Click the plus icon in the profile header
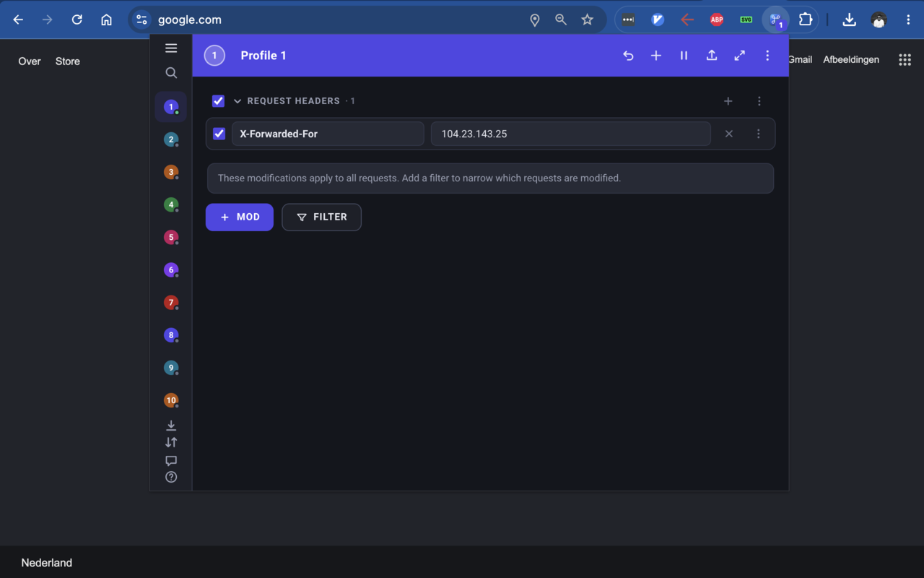Viewport: 924px width, 578px height. pyautogui.click(x=656, y=56)
